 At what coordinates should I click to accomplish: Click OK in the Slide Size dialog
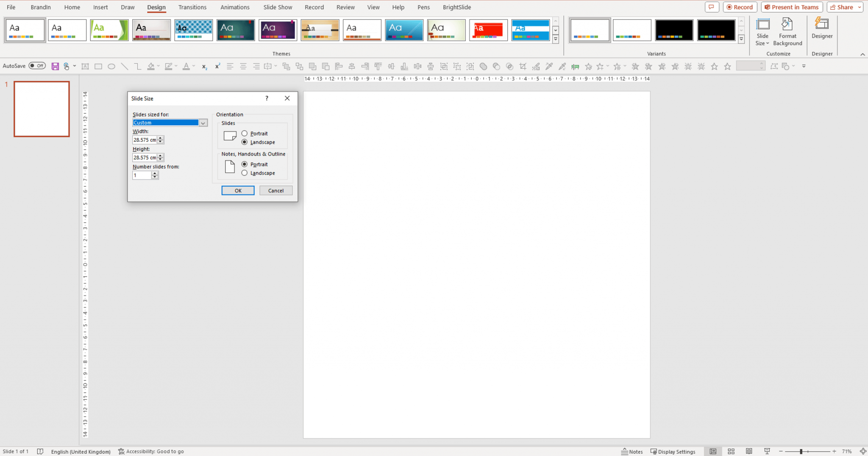(238, 190)
